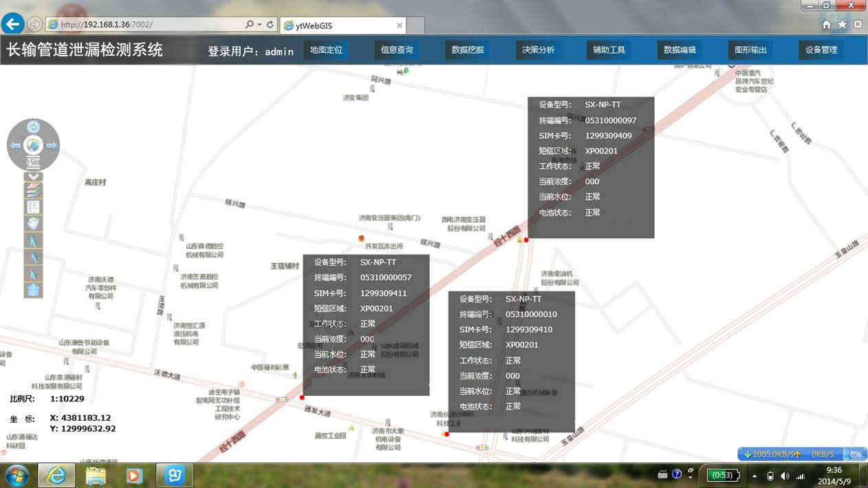Go to the browser home page icon
Viewport: 868px width, 488px height.
827,25
